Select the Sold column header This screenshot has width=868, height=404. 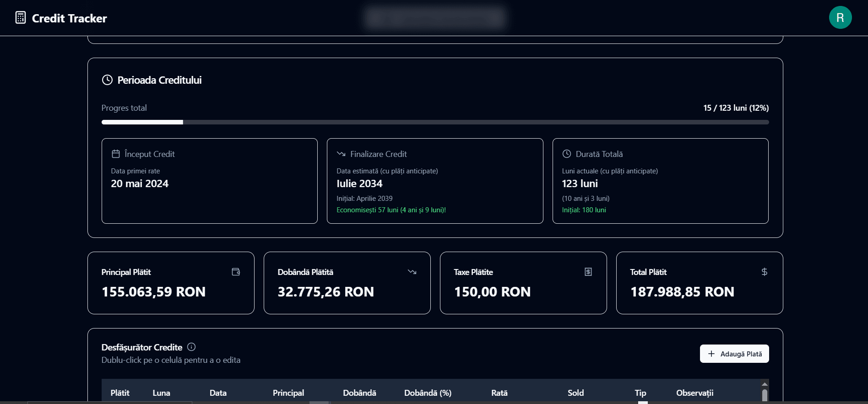[x=575, y=393]
